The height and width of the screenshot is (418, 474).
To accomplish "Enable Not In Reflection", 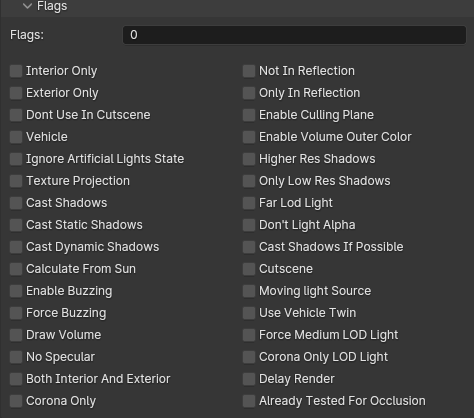I will (x=249, y=71).
